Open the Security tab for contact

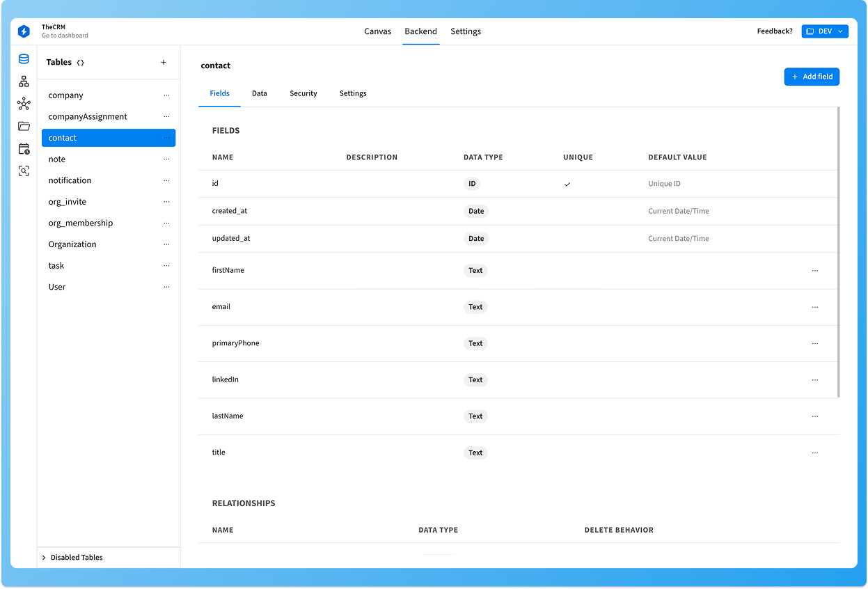pos(303,93)
